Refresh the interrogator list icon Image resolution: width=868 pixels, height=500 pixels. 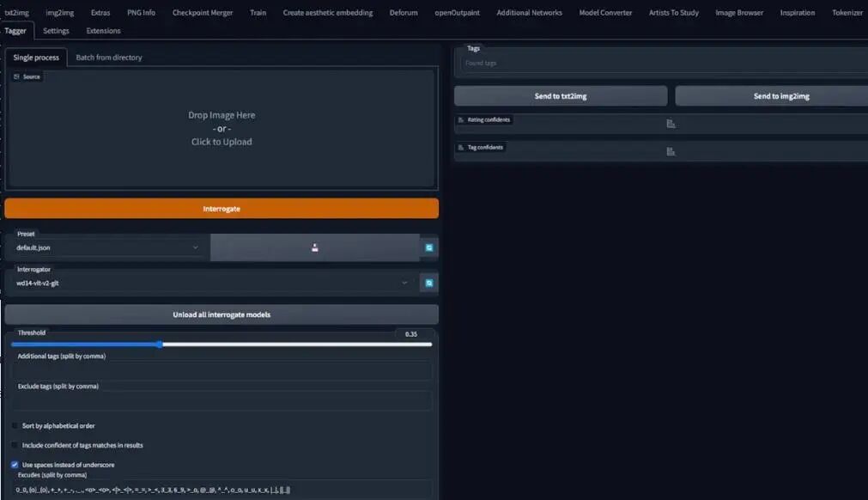coord(429,283)
